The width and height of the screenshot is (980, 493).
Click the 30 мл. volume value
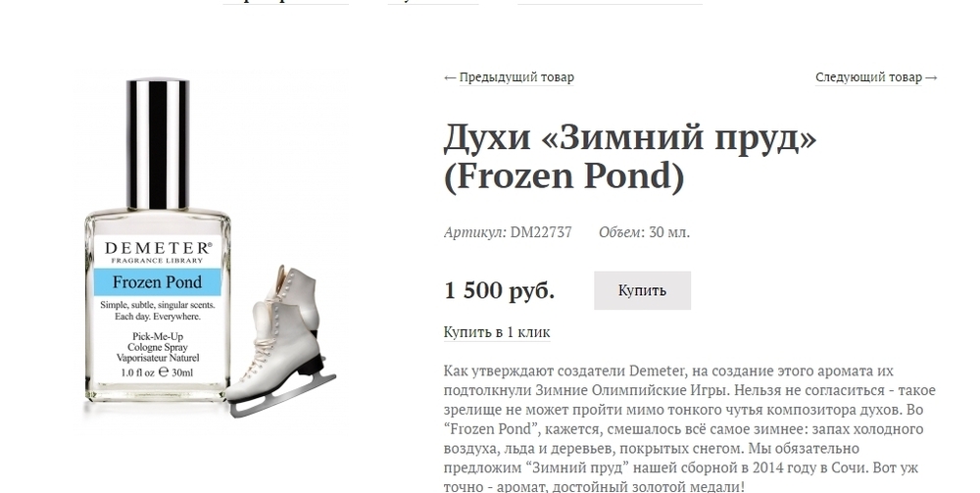point(669,232)
